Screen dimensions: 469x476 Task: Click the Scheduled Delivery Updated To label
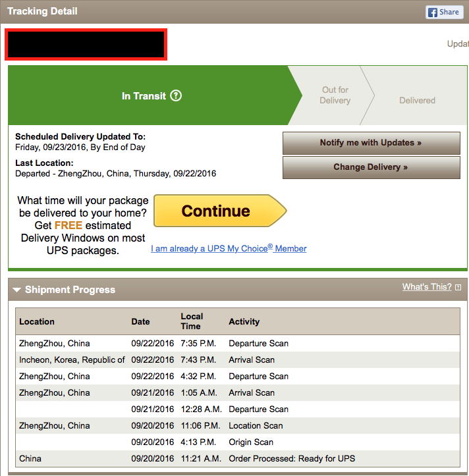pos(80,136)
